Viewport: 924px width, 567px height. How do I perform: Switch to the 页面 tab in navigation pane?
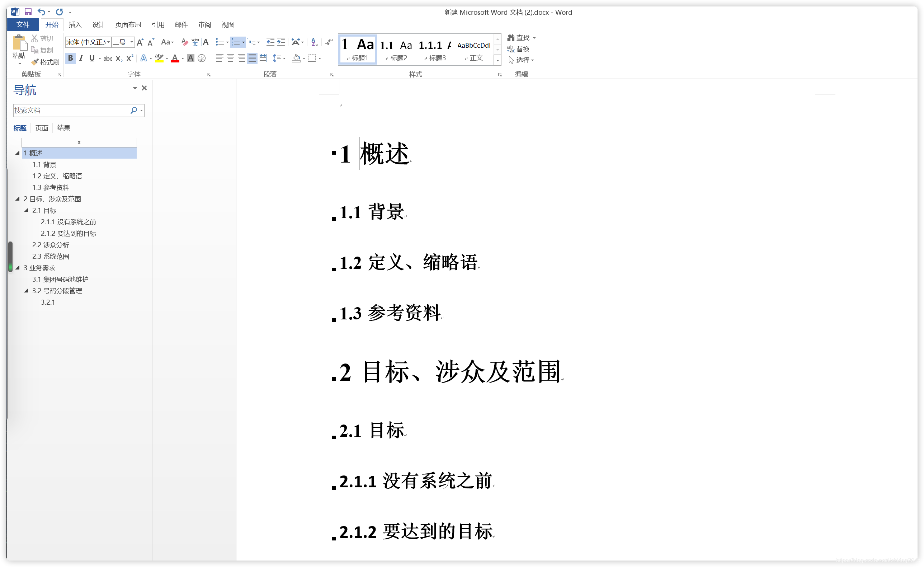pos(42,128)
